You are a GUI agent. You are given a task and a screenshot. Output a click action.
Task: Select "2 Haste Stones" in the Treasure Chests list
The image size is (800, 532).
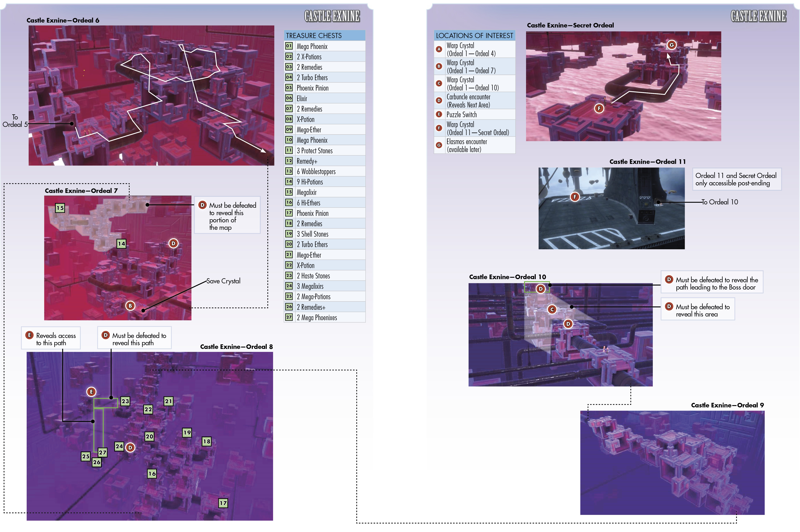click(x=325, y=276)
